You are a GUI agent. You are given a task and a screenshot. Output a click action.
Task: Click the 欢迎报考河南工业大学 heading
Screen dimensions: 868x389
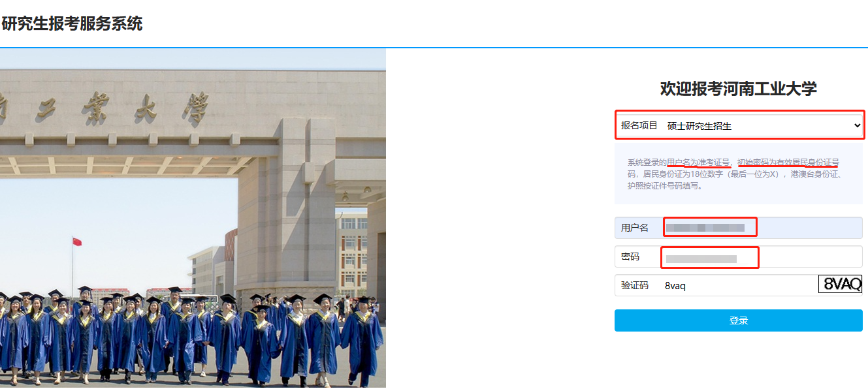[x=738, y=89]
